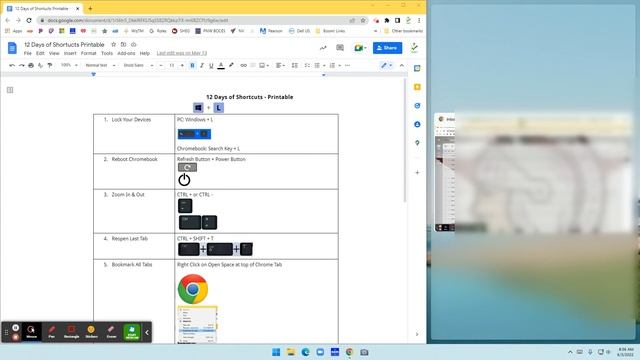Open the insert image dropdown
The width and height of the screenshot is (640, 360).
click(264, 65)
